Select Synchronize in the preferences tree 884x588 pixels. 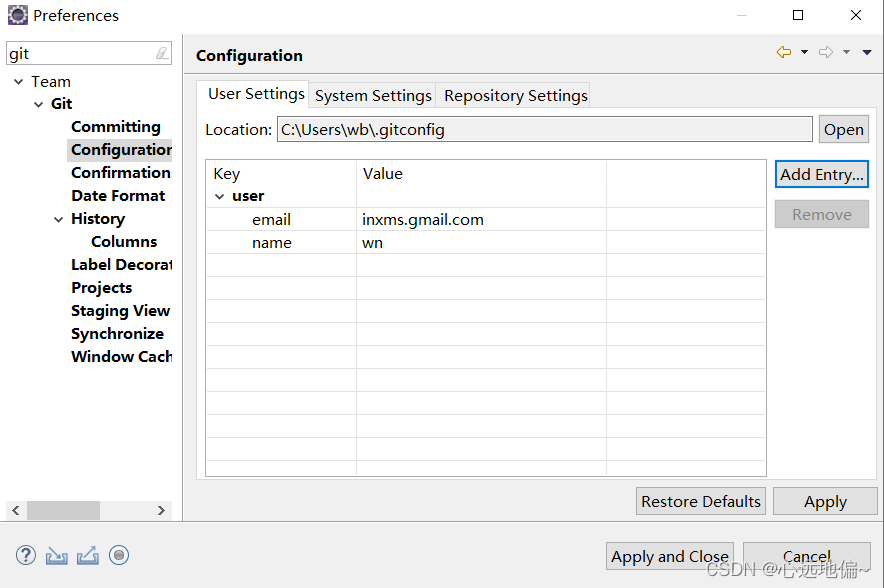point(117,334)
